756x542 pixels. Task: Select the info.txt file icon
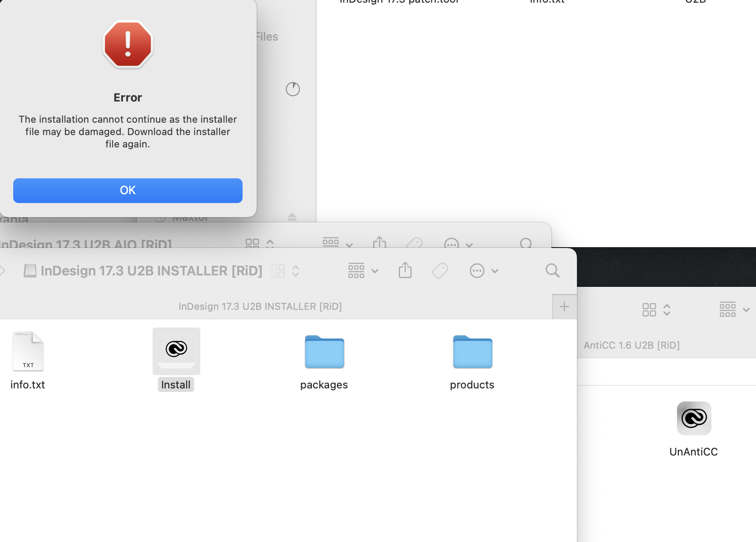point(28,351)
